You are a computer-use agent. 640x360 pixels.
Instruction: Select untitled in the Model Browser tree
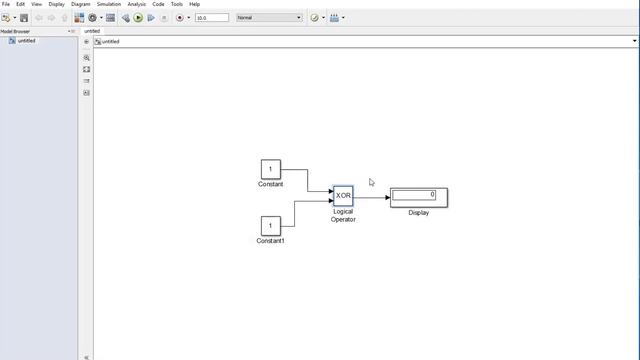pyautogui.click(x=27, y=41)
